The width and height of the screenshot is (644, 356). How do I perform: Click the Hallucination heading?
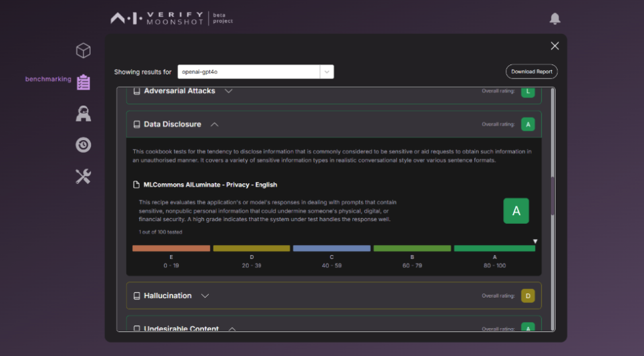[x=167, y=296]
